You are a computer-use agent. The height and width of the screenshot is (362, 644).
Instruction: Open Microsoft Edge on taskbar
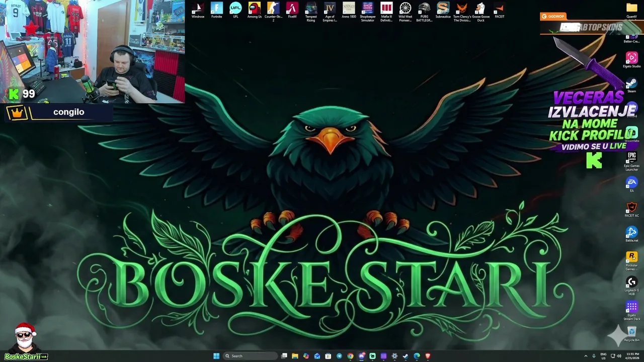click(x=417, y=356)
